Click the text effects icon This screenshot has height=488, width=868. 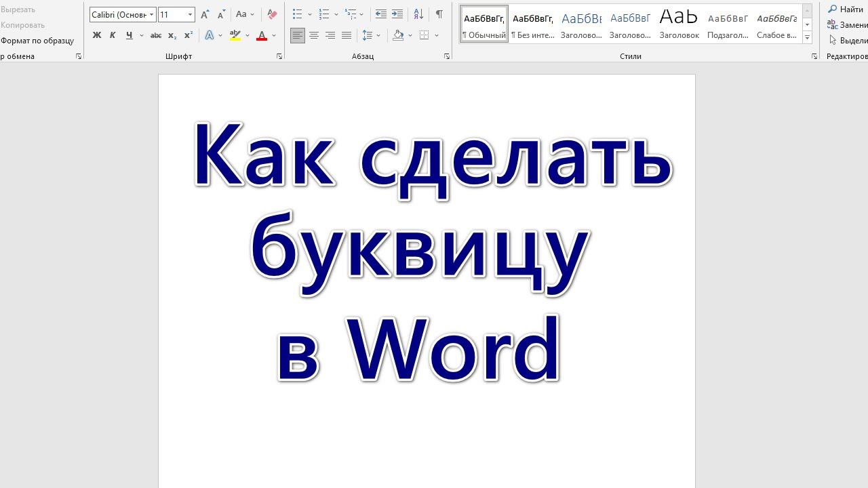coord(210,35)
